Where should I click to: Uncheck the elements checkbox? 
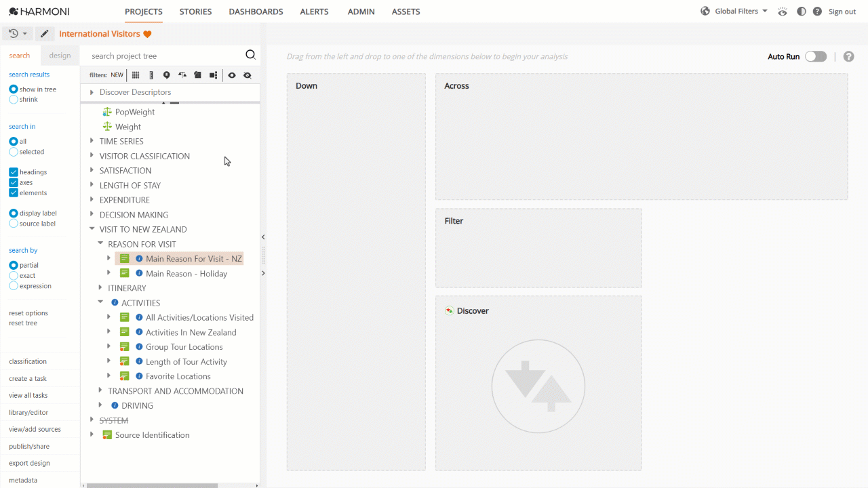14,192
